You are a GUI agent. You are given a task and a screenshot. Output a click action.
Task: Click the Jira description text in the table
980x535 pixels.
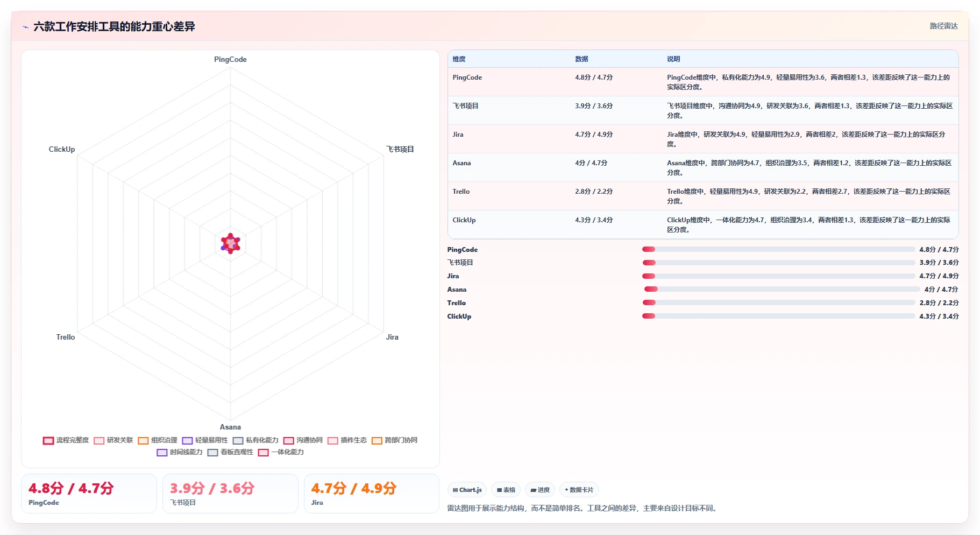coord(806,139)
